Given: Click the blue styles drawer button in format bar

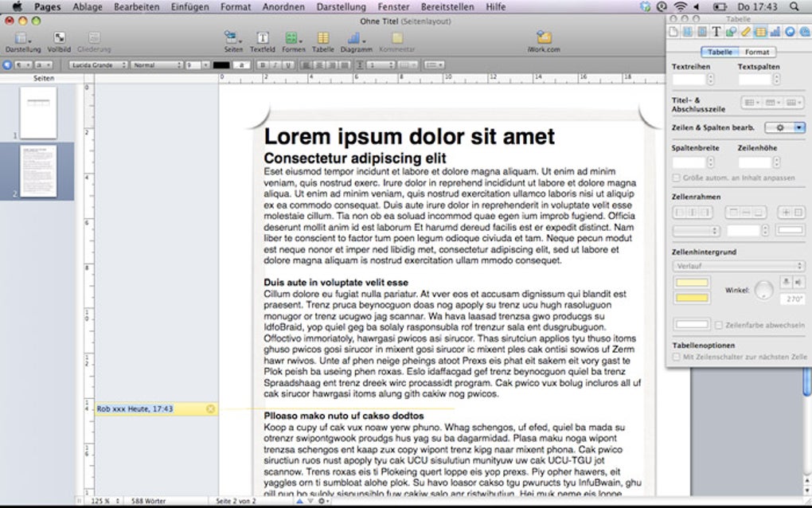Looking at the screenshot, I should click(7, 65).
